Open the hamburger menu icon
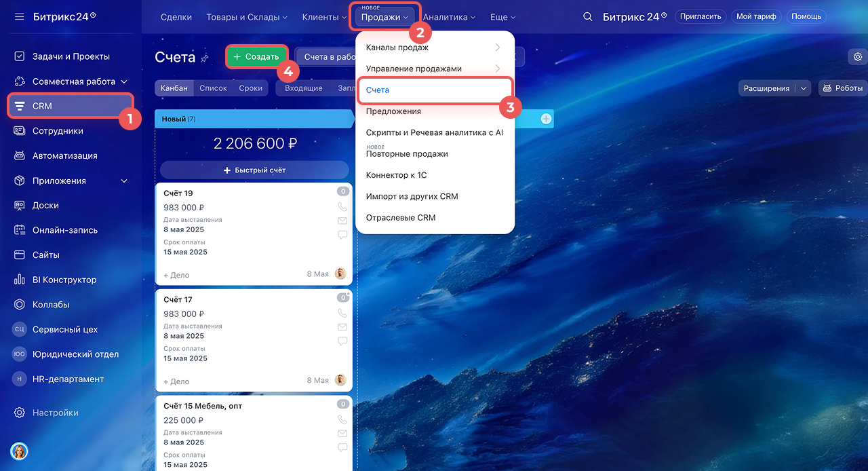The image size is (868, 471). [x=19, y=16]
